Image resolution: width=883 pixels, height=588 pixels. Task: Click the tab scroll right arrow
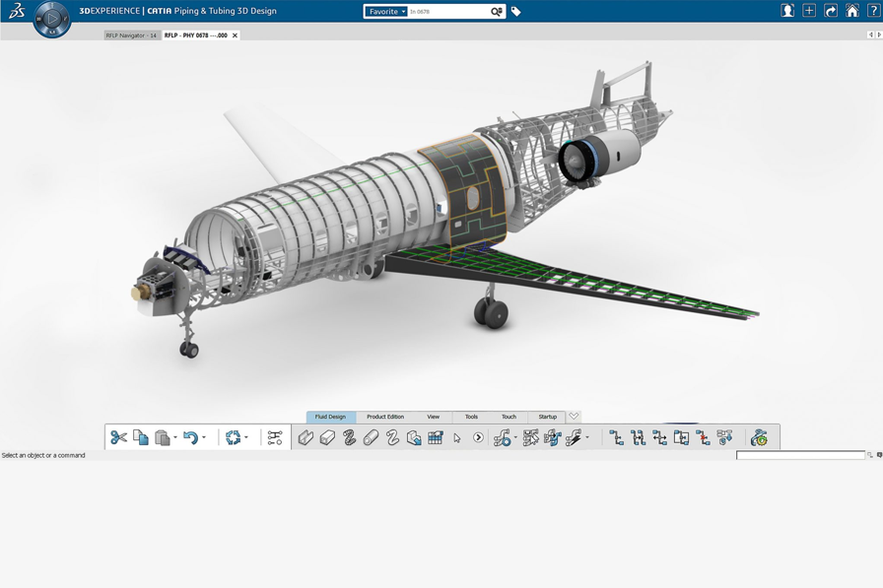879,34
